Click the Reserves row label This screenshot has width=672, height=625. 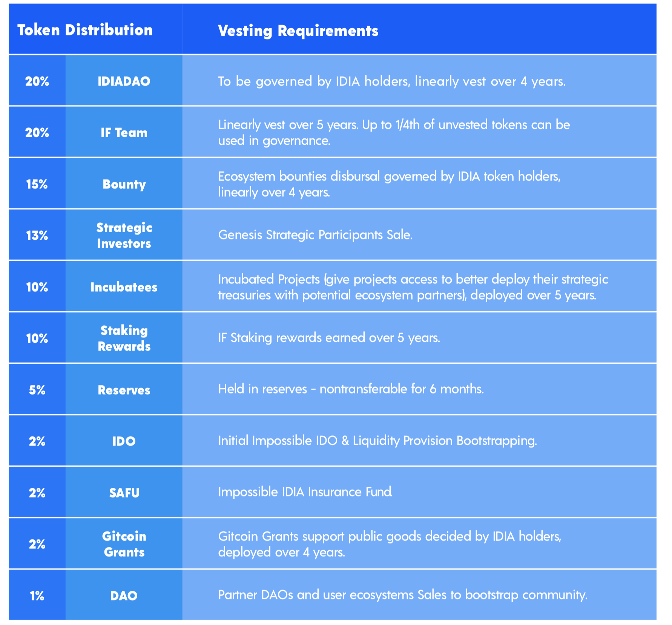point(124,390)
